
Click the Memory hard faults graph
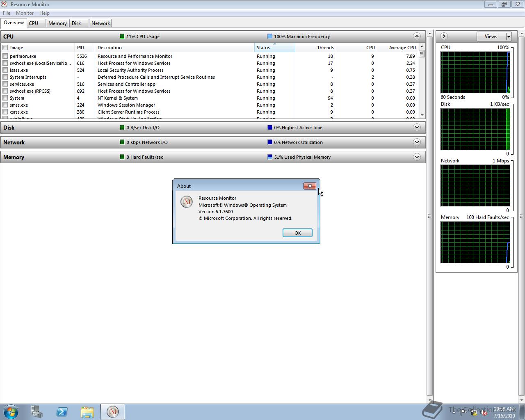tap(475, 242)
